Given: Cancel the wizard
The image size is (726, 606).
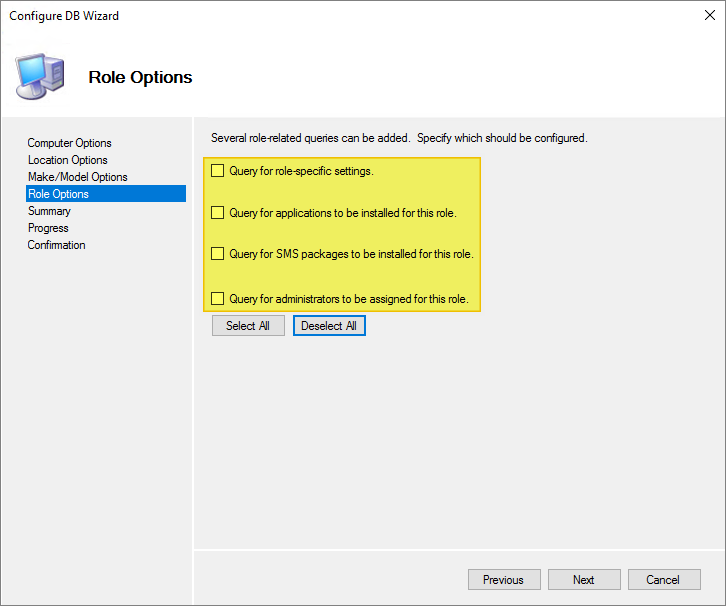Looking at the screenshot, I should (x=663, y=580).
